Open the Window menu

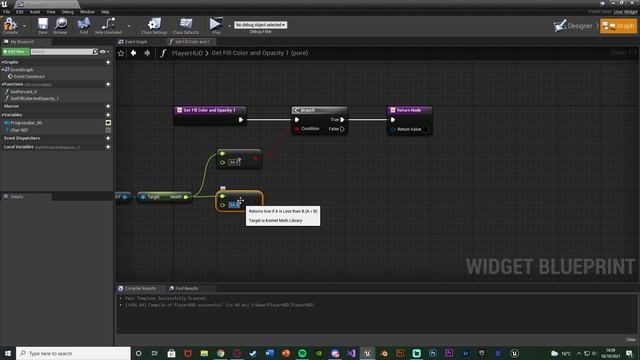(87, 12)
